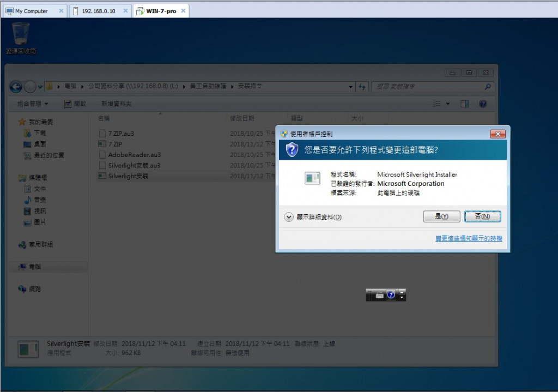Screen dimensions: 558x392
Task: Click the UAC shield question icon
Action: tap(292, 149)
